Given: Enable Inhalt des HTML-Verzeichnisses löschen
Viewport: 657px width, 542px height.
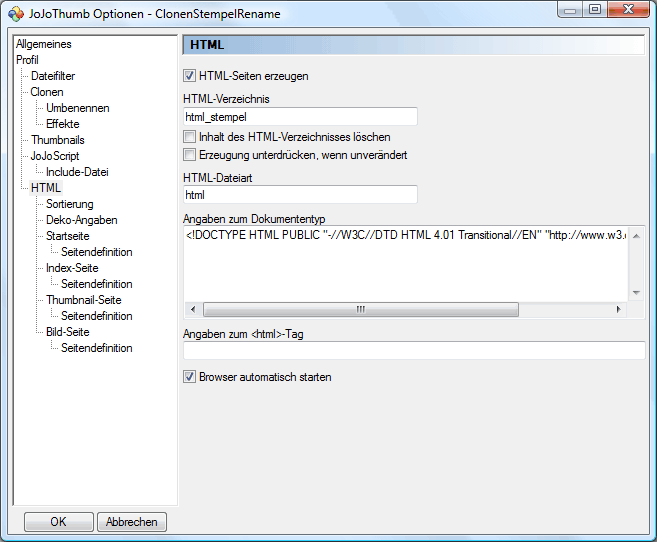Looking at the screenshot, I should coord(189,137).
